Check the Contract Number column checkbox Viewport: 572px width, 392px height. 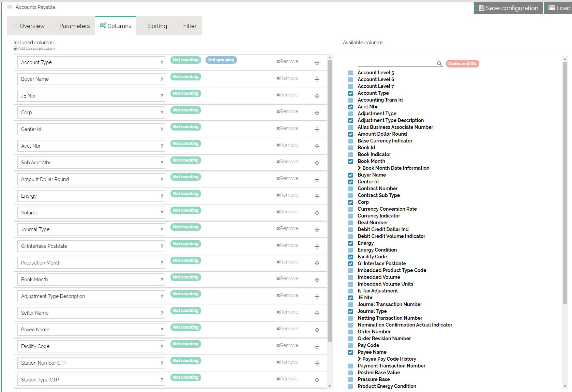[x=350, y=189]
